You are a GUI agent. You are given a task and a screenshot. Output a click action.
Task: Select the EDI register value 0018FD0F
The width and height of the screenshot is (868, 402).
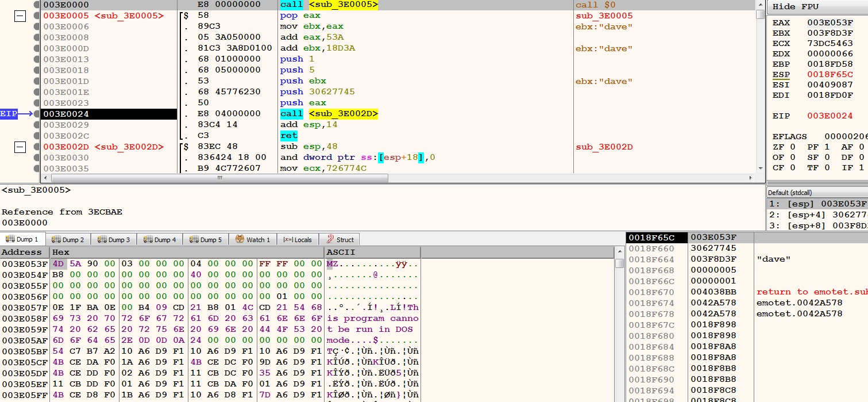point(830,95)
